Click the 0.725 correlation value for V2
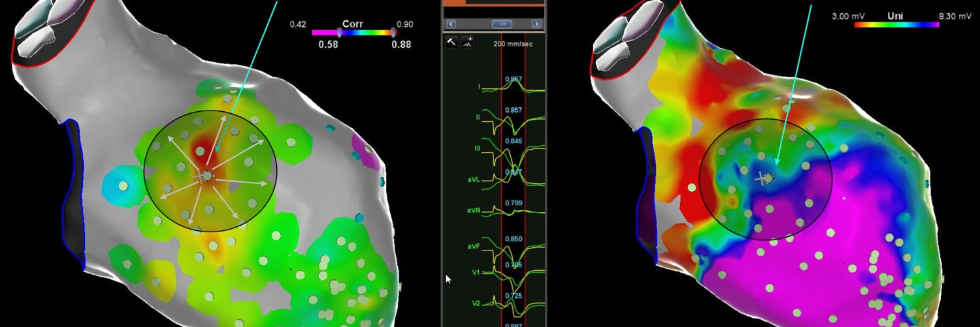 tap(514, 297)
